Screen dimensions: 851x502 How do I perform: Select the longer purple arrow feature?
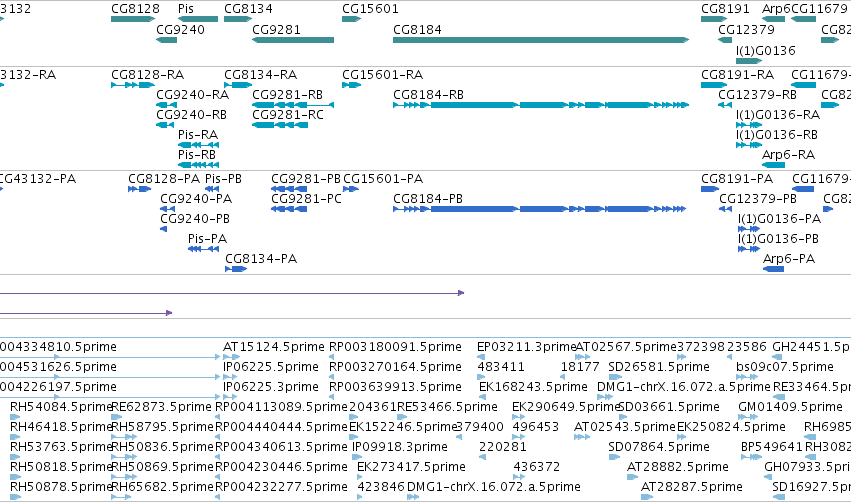click(232, 293)
